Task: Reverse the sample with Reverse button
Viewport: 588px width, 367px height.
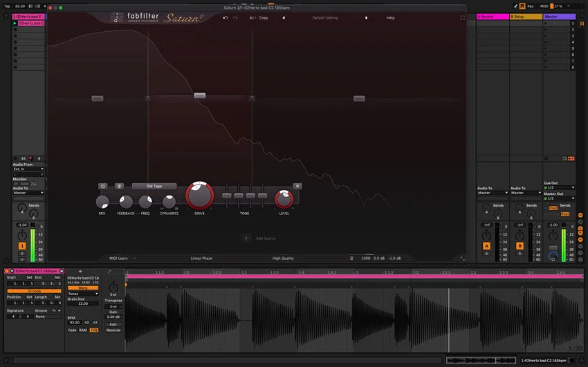Action: click(x=113, y=330)
